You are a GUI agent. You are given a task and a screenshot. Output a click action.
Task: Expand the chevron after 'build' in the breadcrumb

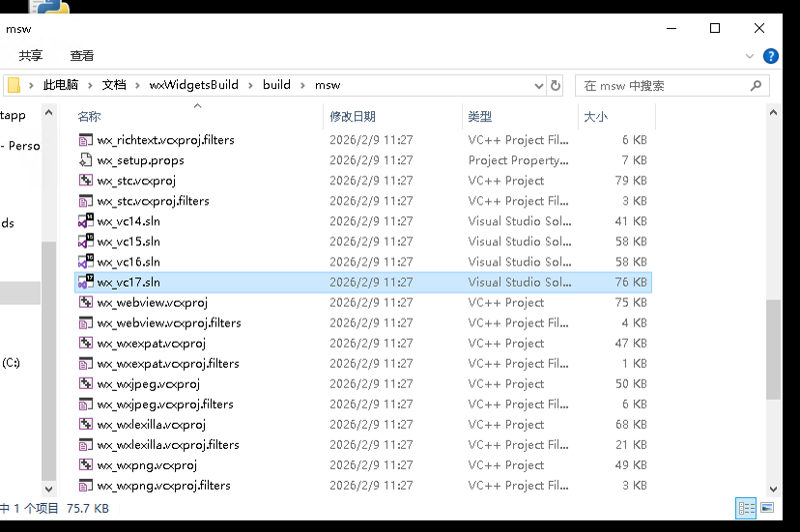(x=303, y=85)
